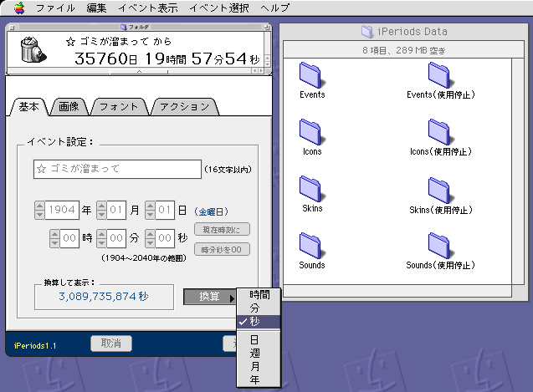Click the iPeriods Data horizontal scrollbar
The height and width of the screenshot is (392, 533).
click(x=397, y=291)
